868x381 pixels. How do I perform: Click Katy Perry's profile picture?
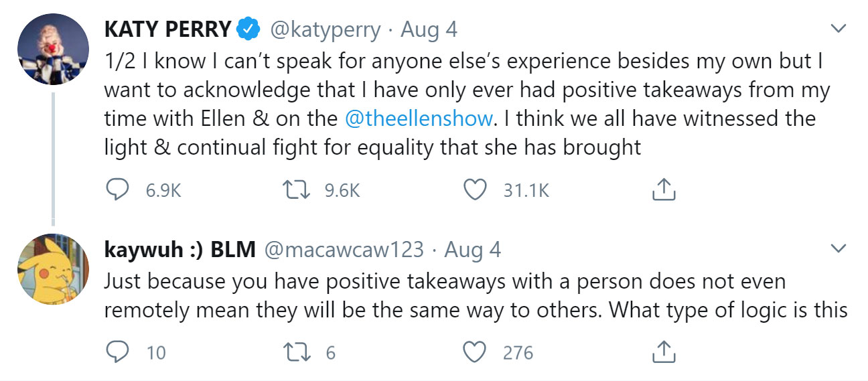[x=54, y=49]
